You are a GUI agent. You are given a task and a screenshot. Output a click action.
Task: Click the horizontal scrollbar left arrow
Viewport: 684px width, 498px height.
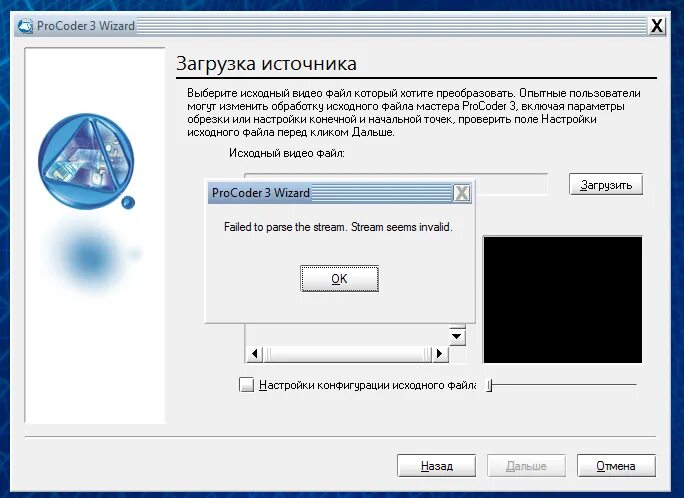(x=254, y=354)
